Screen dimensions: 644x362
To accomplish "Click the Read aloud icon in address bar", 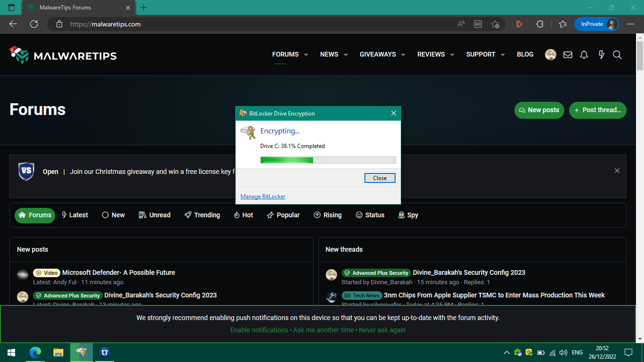I will pos(461,24).
